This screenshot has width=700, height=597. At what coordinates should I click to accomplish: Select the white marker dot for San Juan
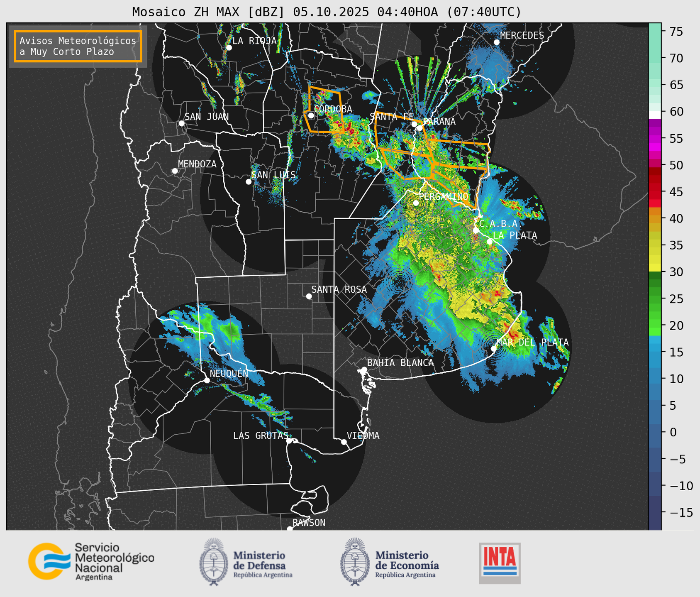pos(181,123)
